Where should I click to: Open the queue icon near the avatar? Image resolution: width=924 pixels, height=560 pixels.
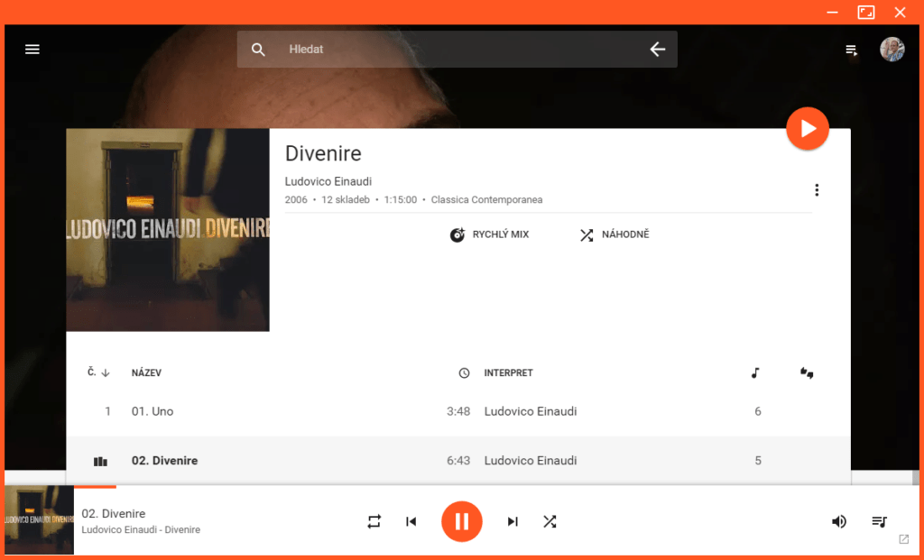[x=852, y=50]
